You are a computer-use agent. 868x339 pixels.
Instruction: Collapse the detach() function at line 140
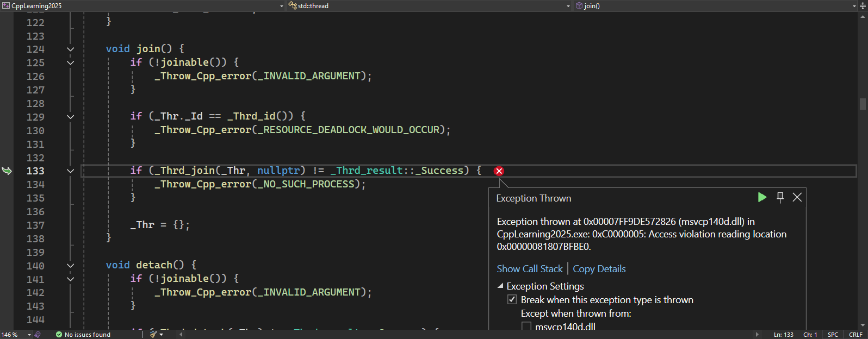click(x=70, y=266)
